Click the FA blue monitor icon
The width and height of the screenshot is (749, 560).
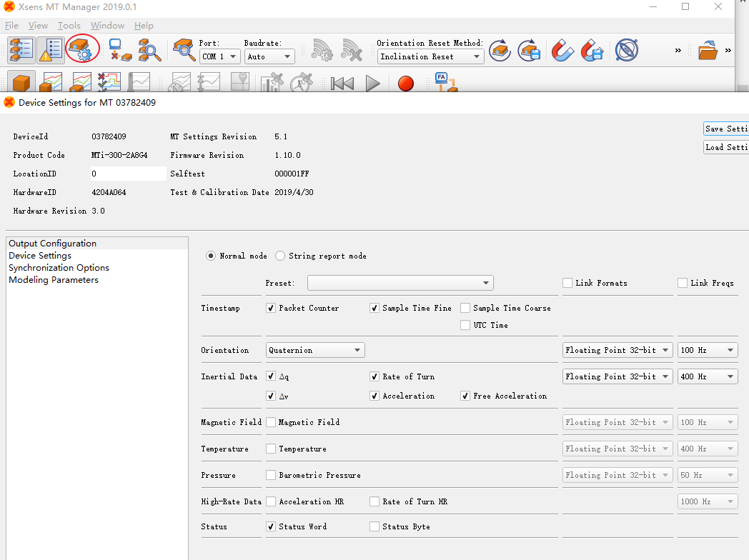click(446, 82)
